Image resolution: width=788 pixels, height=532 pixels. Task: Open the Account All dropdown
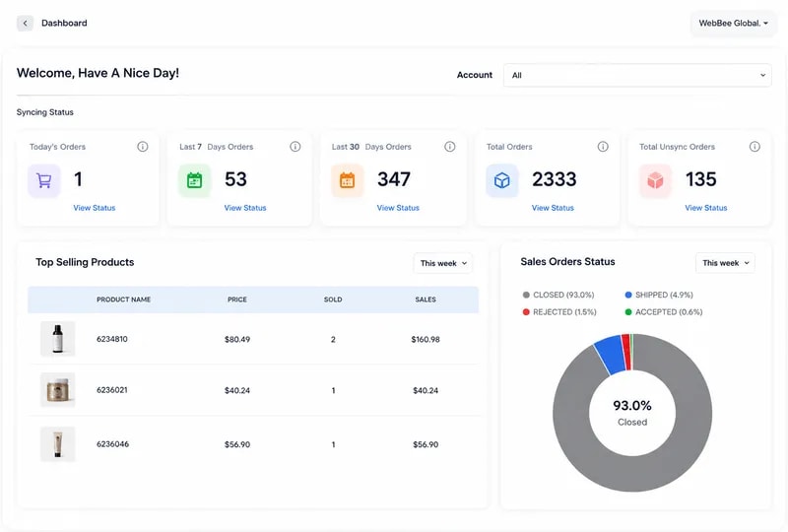[637, 75]
